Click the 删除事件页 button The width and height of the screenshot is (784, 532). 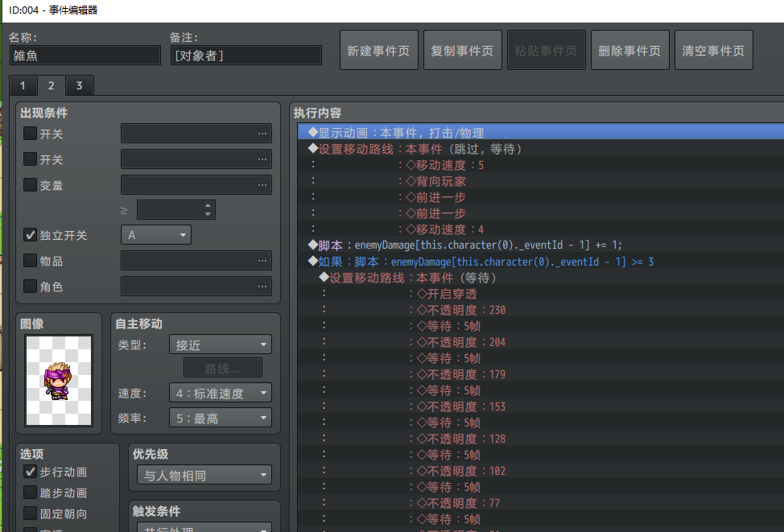click(x=630, y=50)
